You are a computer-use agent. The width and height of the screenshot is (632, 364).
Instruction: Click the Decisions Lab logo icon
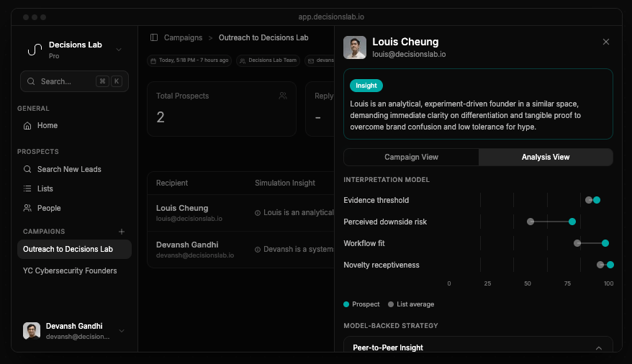[34, 50]
